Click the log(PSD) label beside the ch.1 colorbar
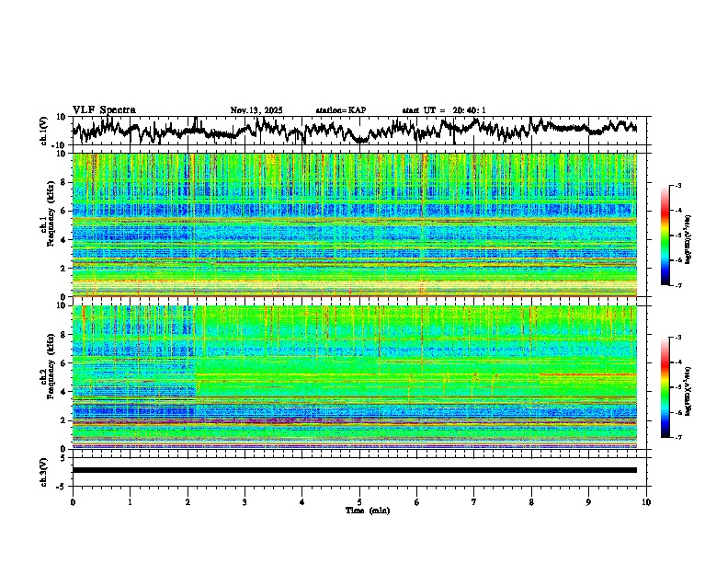This screenshot has width=728, height=563. (x=688, y=239)
